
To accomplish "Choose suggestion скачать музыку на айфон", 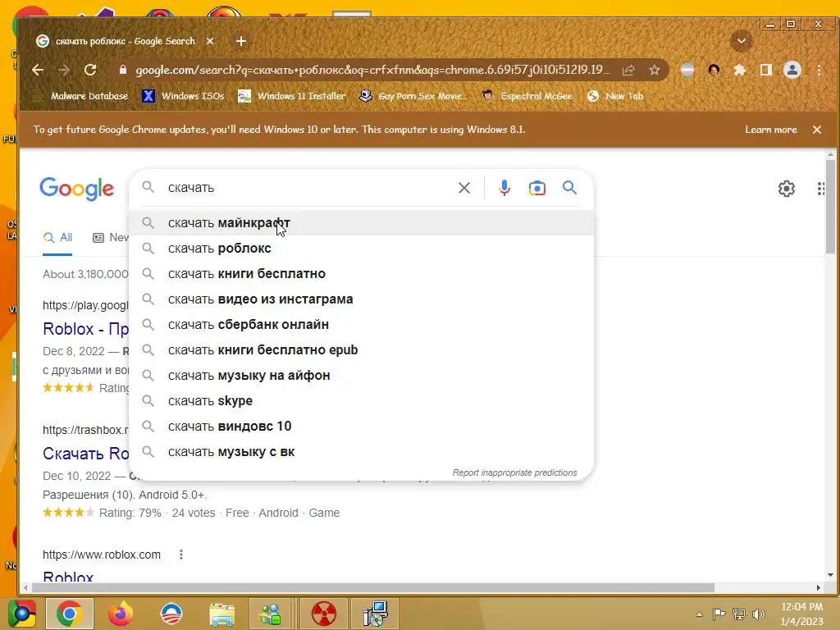I will pos(362,376).
